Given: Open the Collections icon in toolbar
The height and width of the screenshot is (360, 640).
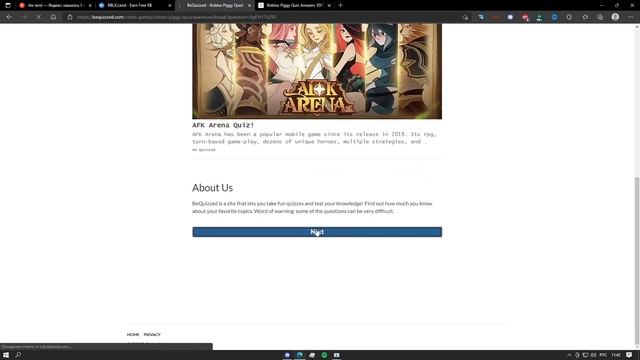Looking at the screenshot, I should coord(600,17).
